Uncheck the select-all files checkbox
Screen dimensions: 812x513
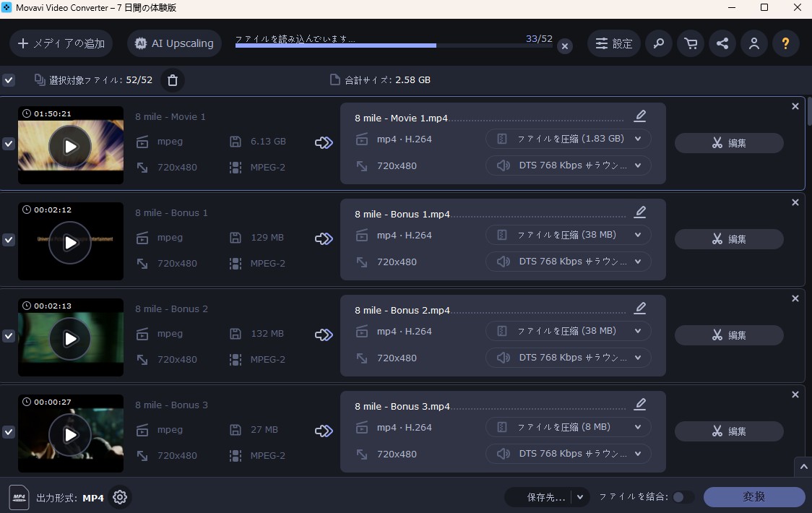point(9,80)
